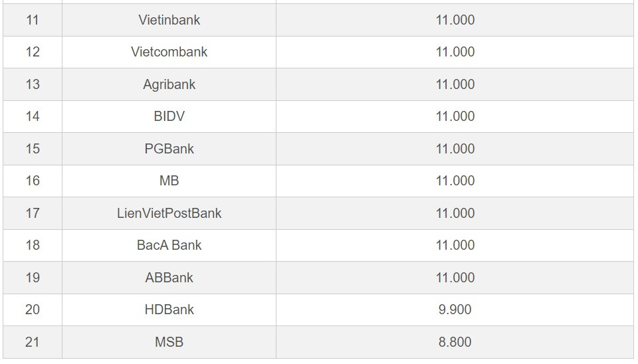Click the MSB bank name cell
This screenshot has height=364, width=638.
[x=169, y=342]
